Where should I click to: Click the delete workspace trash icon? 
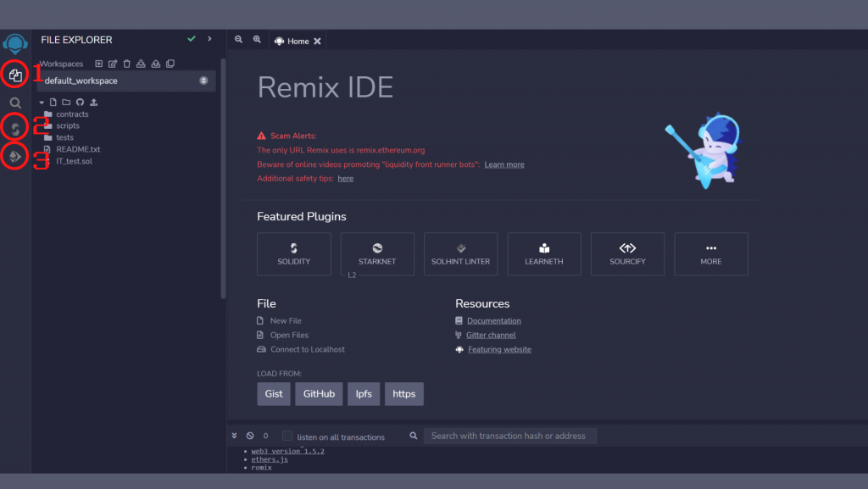[x=127, y=64]
